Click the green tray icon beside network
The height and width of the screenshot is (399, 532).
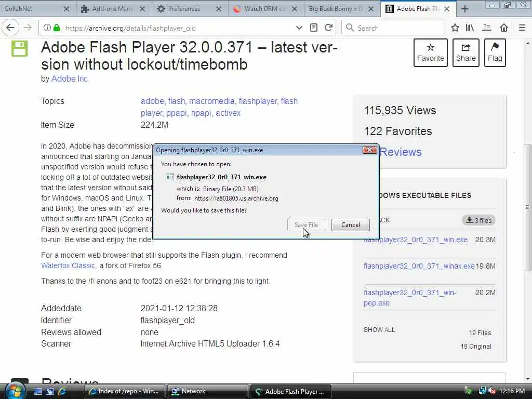[x=468, y=391]
